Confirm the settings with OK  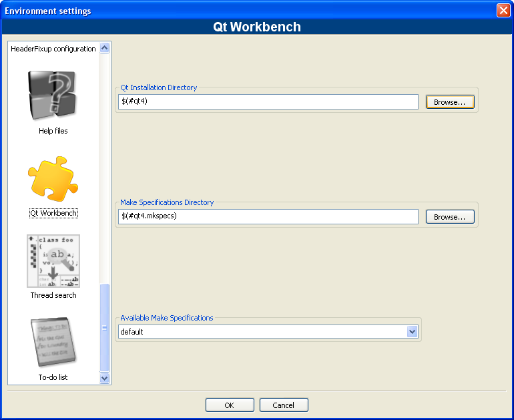(x=230, y=405)
